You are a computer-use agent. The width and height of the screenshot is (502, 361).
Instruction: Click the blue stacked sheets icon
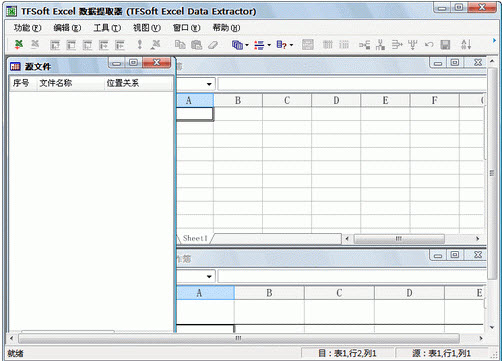pyautogui.click(x=237, y=45)
